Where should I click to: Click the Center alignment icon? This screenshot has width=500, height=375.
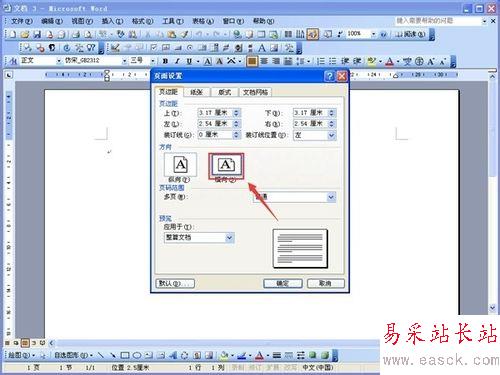point(264,61)
